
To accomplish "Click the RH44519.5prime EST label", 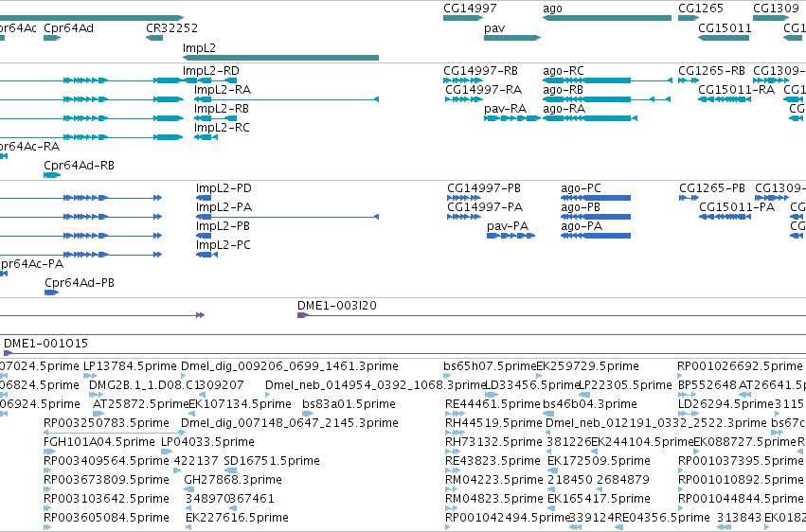I will (x=493, y=423).
